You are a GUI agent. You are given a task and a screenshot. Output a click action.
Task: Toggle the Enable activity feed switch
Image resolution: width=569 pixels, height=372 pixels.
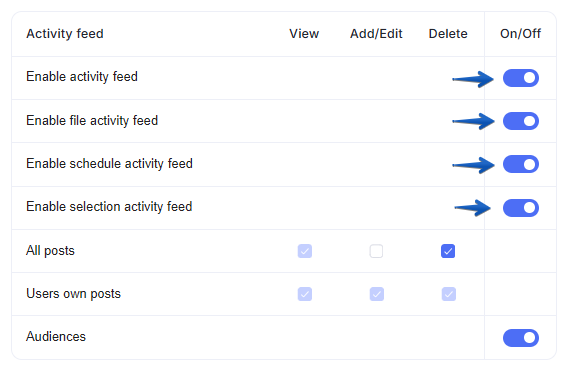[x=520, y=78]
